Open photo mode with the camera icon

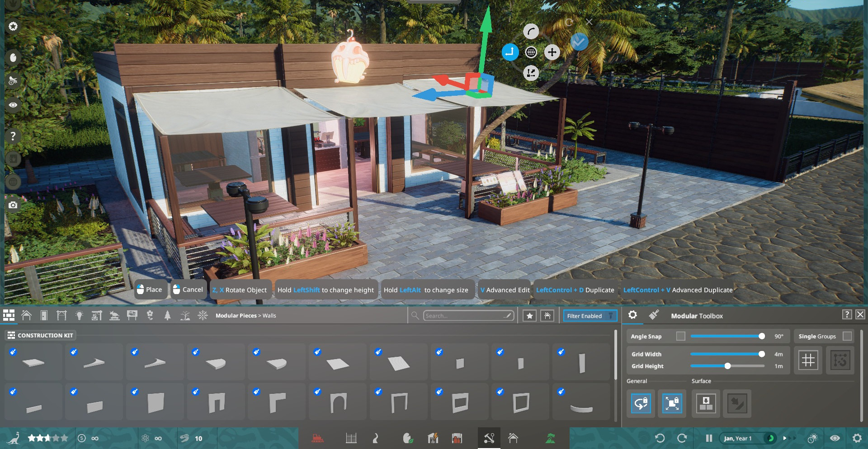[x=13, y=205]
